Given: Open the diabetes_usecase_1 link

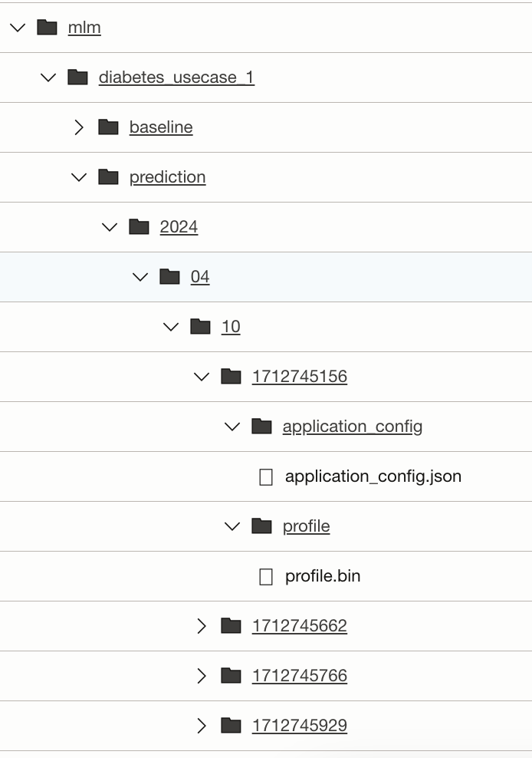Looking at the screenshot, I should (x=176, y=77).
